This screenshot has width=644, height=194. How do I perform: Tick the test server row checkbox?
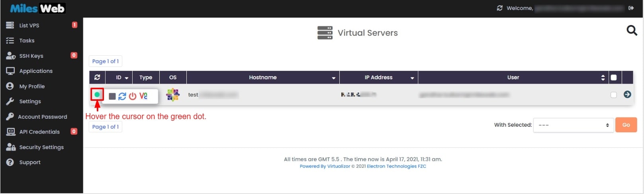pyautogui.click(x=614, y=95)
